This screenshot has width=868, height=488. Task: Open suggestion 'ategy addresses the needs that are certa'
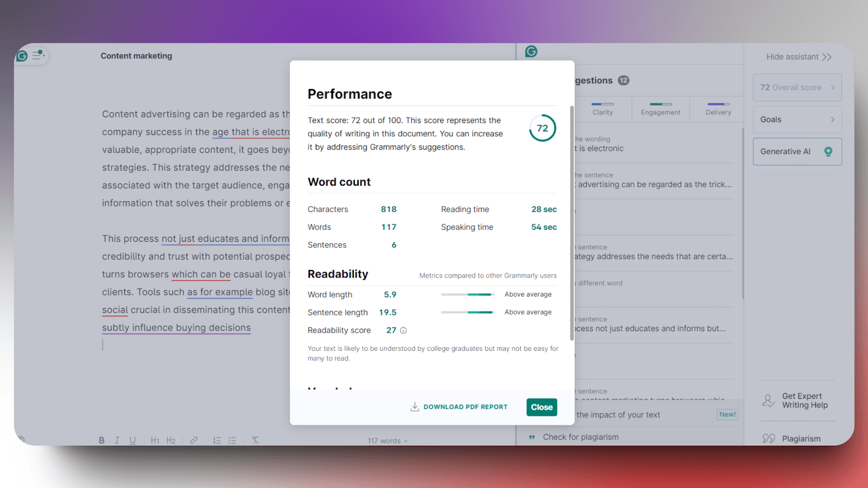click(654, 252)
